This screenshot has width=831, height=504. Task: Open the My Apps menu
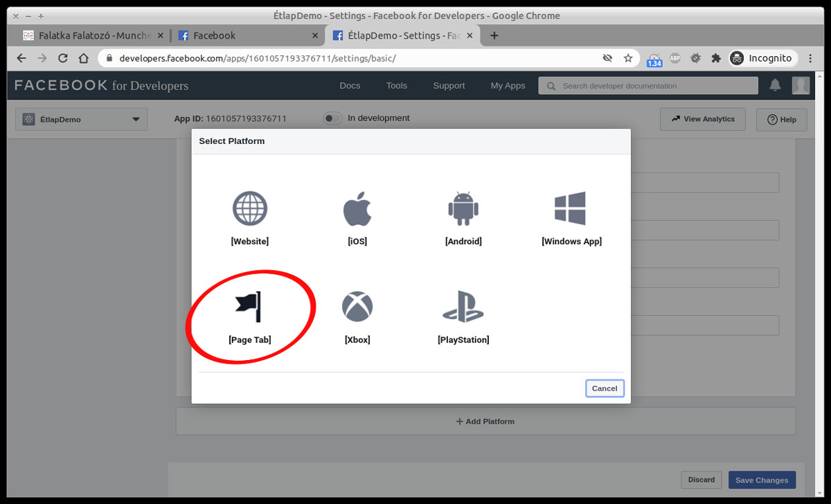508,86
